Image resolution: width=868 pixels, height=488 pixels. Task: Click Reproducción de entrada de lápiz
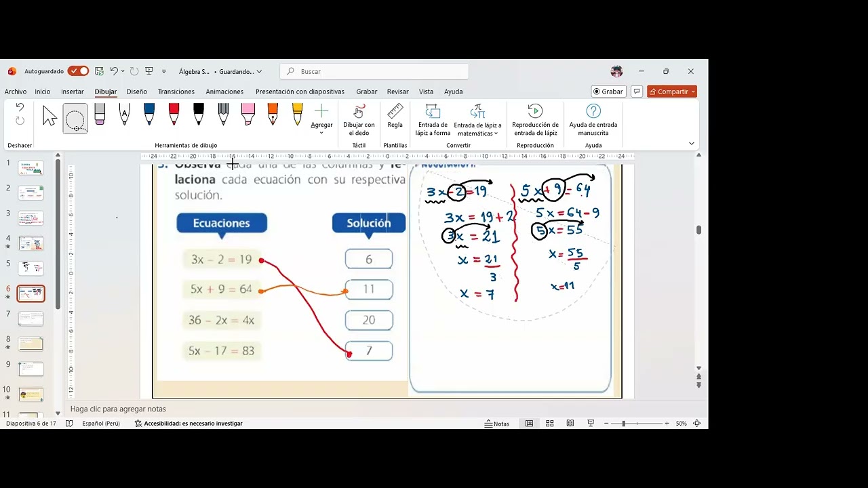pyautogui.click(x=535, y=120)
